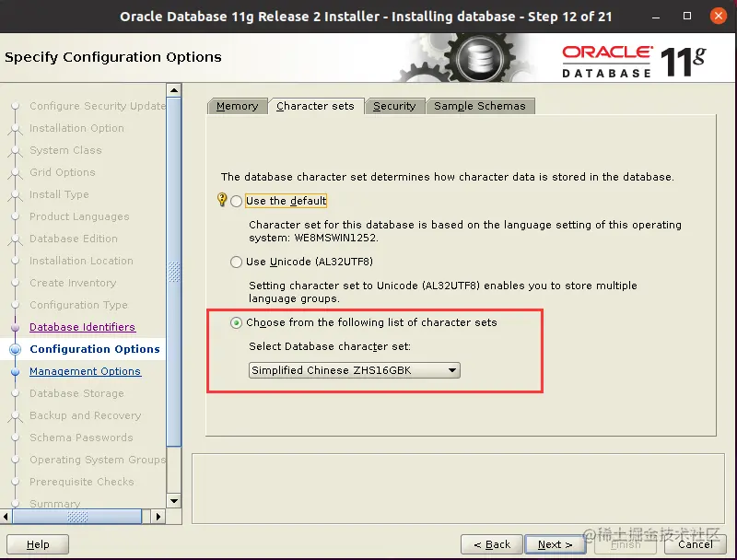Click the Management Options step bullet icon
Image resolution: width=737 pixels, height=560 pixels.
click(15, 371)
